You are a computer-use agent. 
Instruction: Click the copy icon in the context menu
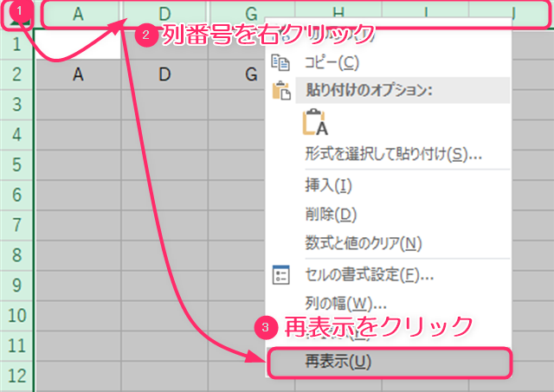click(x=280, y=62)
